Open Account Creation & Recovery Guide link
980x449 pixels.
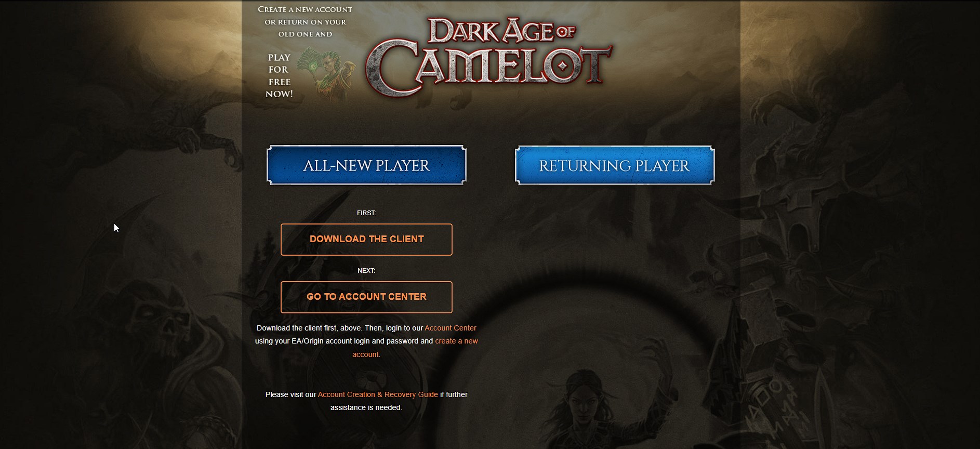coord(378,394)
